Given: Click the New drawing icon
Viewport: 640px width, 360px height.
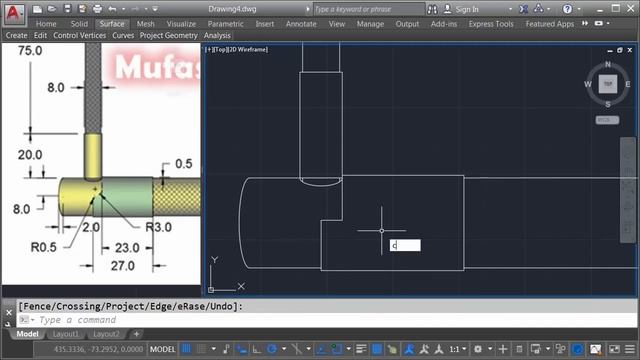Looking at the screenshot, I should click(x=37, y=9).
